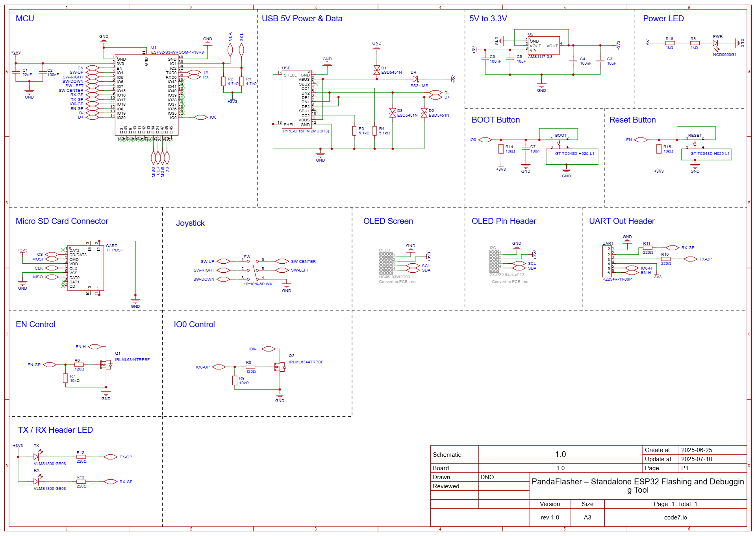Click the 'TX / RX Header LED' heading

pyautogui.click(x=56, y=430)
